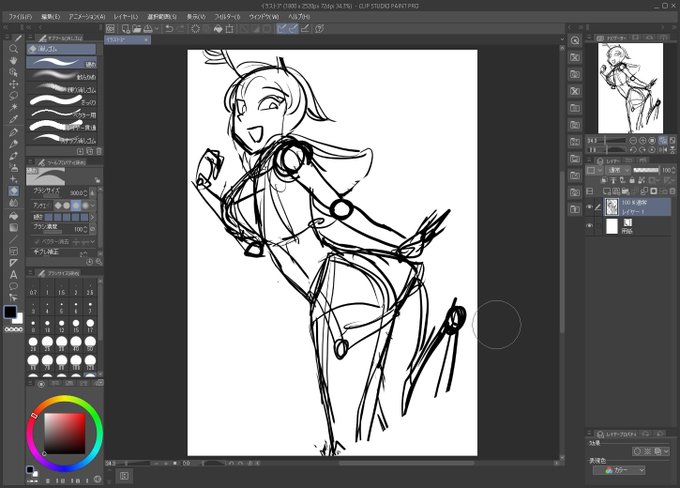Open the Edit menu
This screenshot has width=680, height=488.
(x=50, y=16)
